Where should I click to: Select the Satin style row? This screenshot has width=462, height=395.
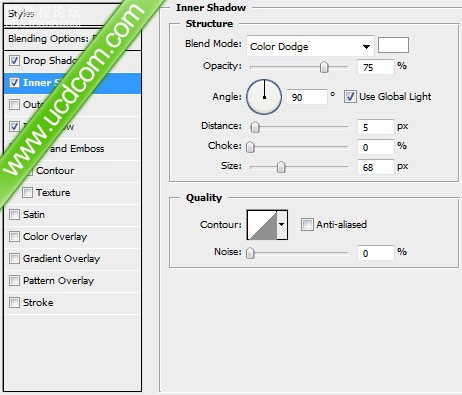tap(73, 215)
